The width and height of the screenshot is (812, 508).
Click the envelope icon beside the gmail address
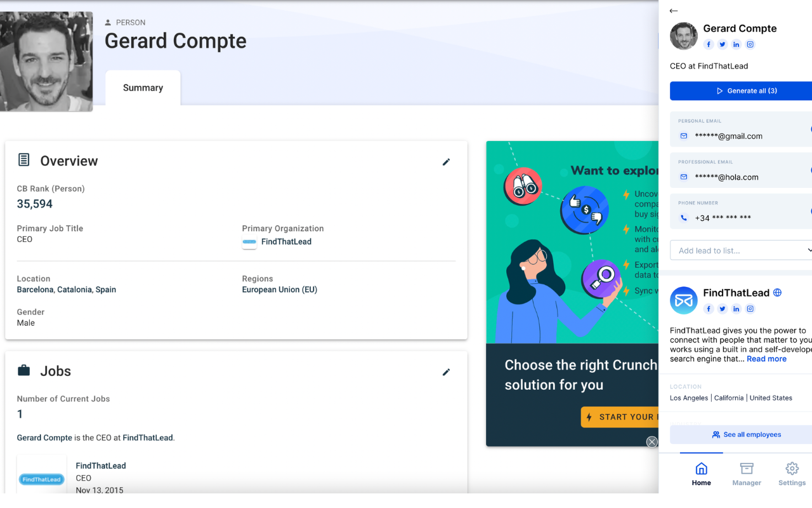(683, 135)
